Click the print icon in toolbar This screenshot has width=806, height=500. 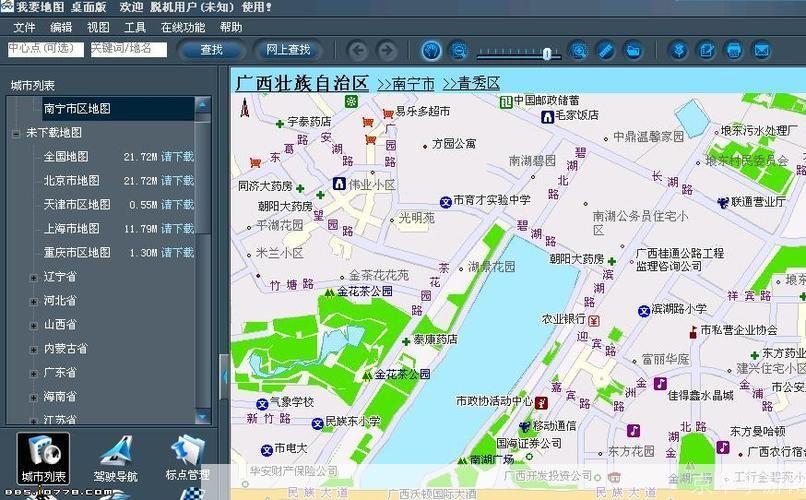(734, 50)
